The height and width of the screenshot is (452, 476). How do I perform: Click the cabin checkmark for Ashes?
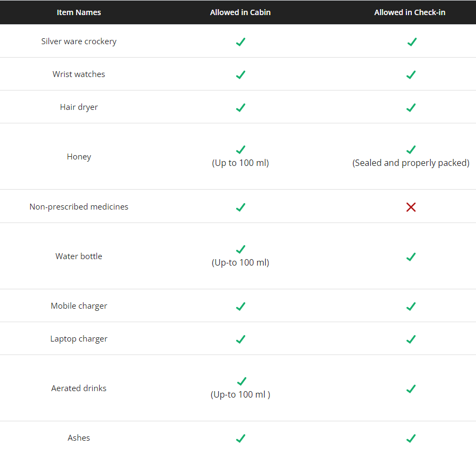click(x=240, y=439)
